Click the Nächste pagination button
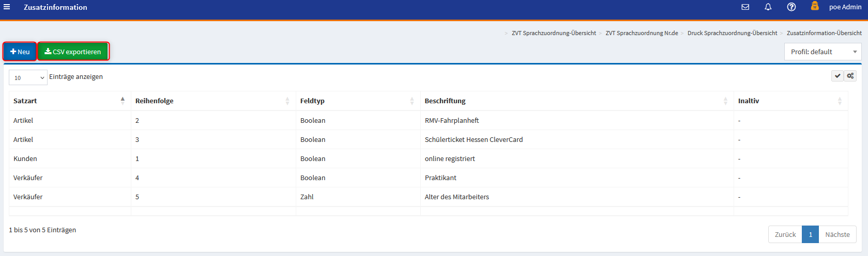 tap(837, 234)
